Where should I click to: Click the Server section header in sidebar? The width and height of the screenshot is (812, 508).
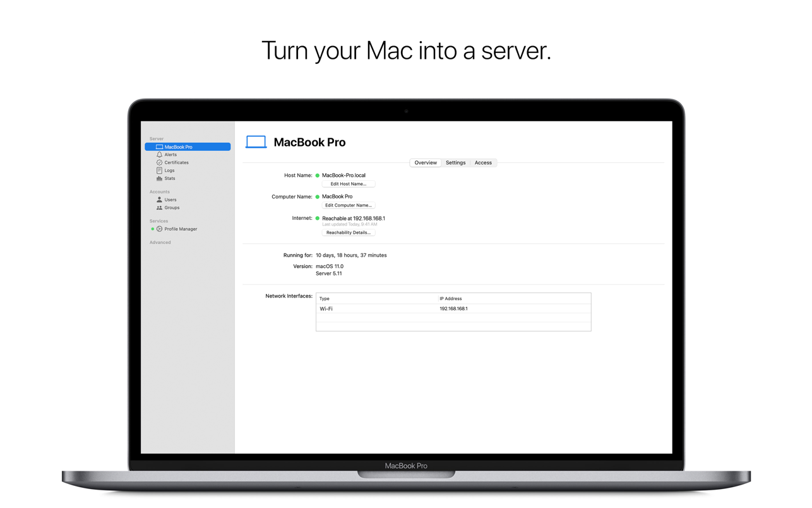pyautogui.click(x=157, y=139)
